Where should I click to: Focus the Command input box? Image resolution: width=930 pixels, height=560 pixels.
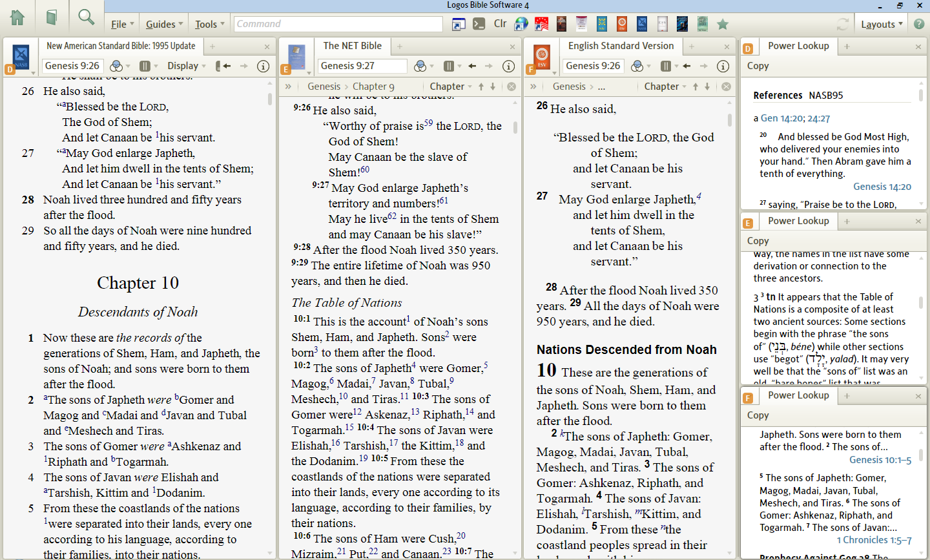click(338, 24)
